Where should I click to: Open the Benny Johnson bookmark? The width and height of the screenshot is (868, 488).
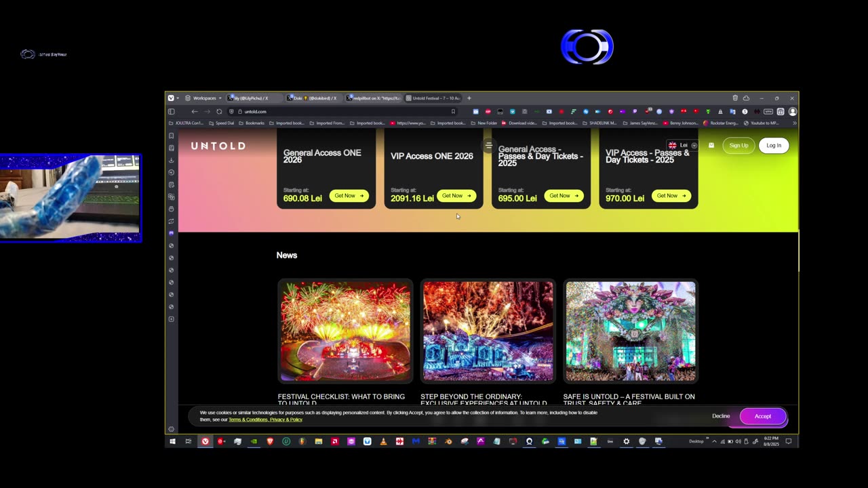point(680,123)
